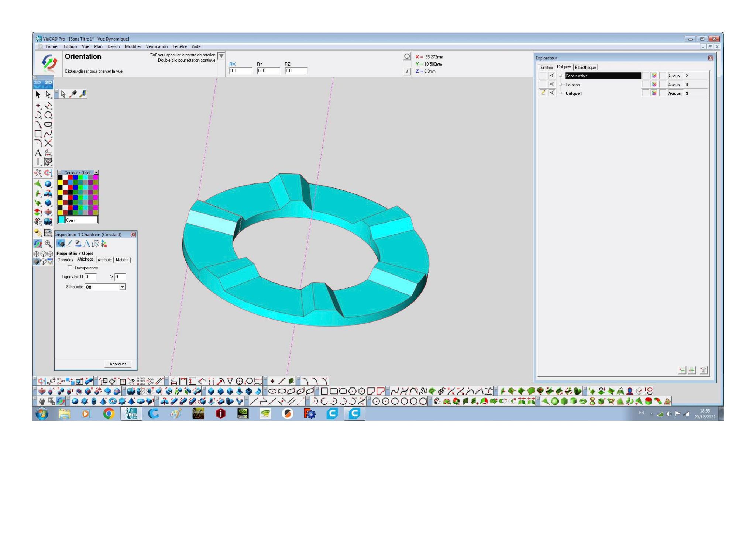Select the Text tool (A icon)
The width and height of the screenshot is (756, 534).
pos(38,152)
